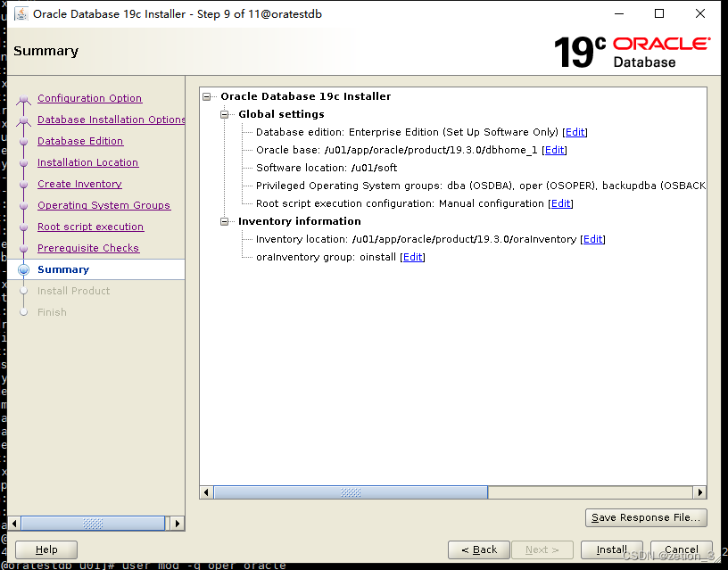This screenshot has width=728, height=570.
Task: Open Help
Action: pyautogui.click(x=46, y=550)
